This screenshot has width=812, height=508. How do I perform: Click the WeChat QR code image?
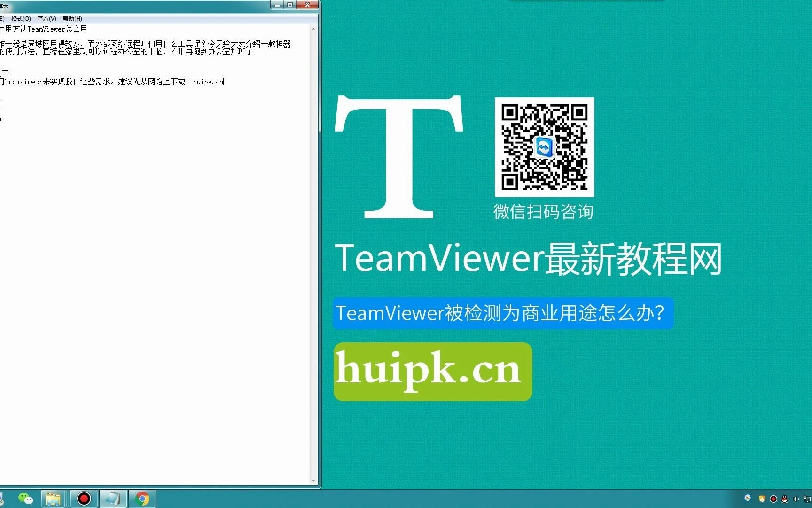point(544,147)
